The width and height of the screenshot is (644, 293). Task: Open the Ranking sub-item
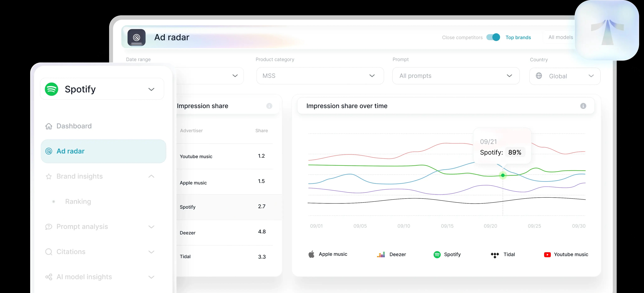(x=78, y=202)
